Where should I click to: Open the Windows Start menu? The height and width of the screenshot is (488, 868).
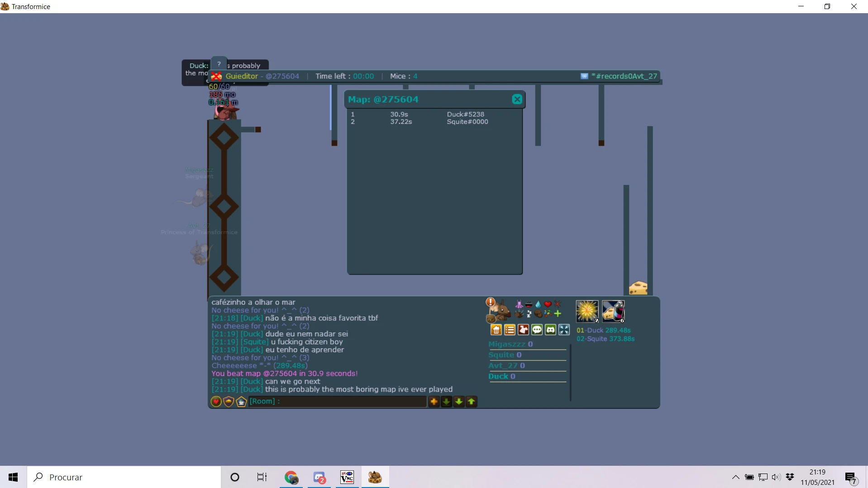tap(13, 477)
